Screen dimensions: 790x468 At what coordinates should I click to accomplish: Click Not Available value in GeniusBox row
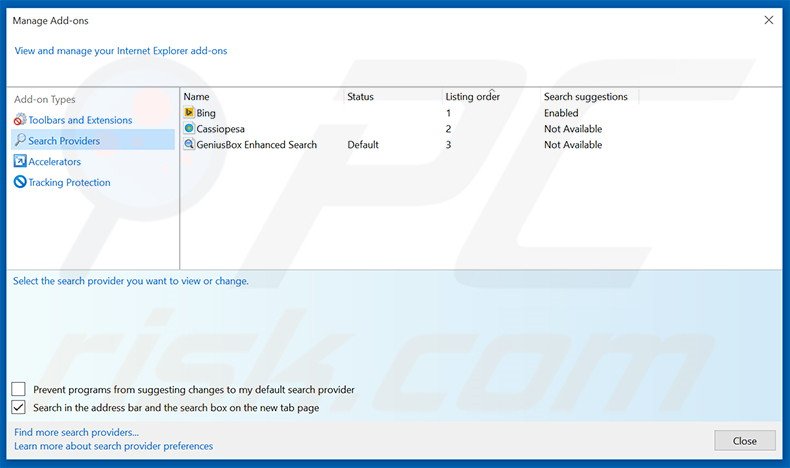[573, 145]
